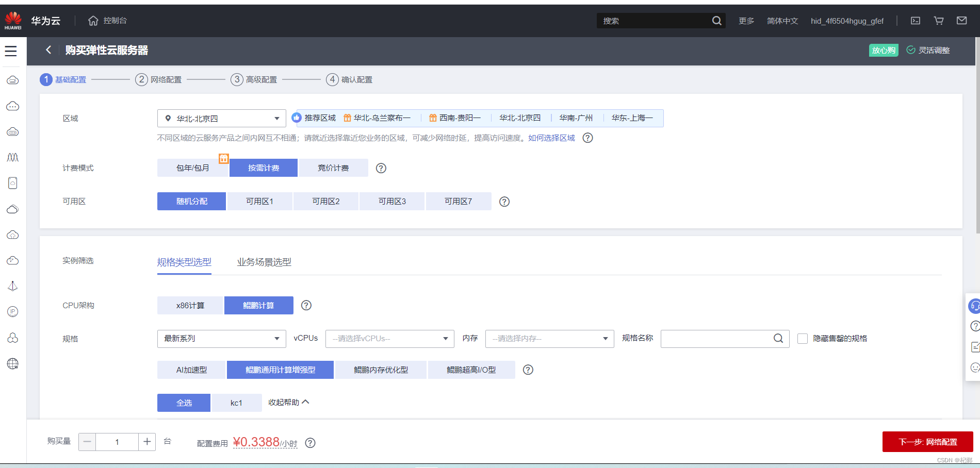Image resolution: width=980 pixels, height=468 pixels.
Task: Open the console home icon
Action: [93, 21]
